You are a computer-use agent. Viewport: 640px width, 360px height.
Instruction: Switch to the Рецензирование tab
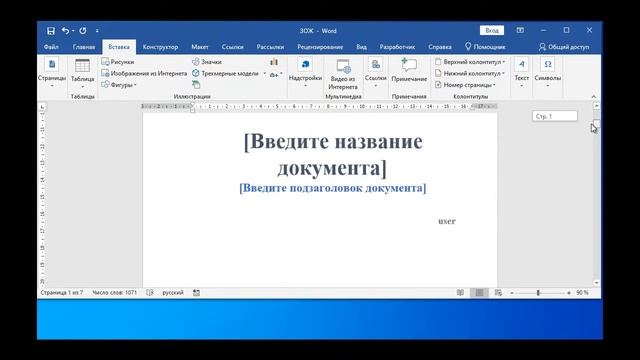pos(320,47)
